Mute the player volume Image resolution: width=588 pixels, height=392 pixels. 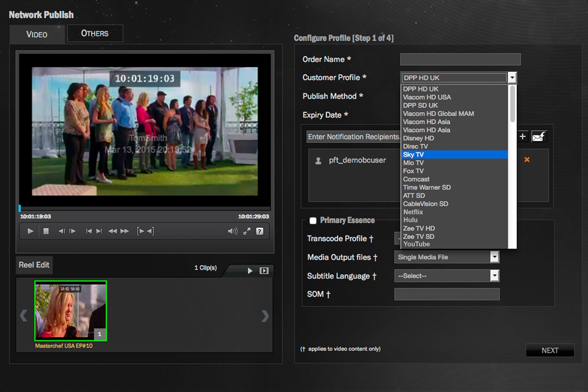tap(233, 231)
